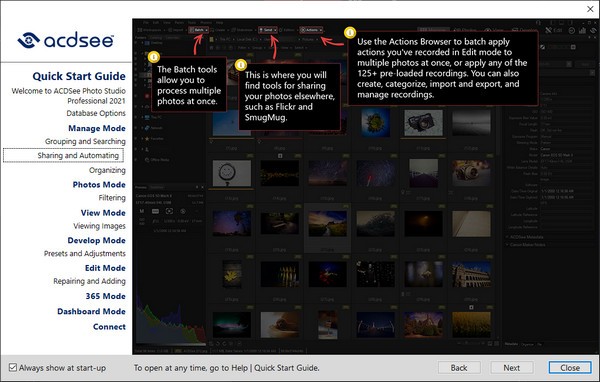600x382 pixels.
Task: Jump to the Photos Mode section
Action: [x=99, y=184]
